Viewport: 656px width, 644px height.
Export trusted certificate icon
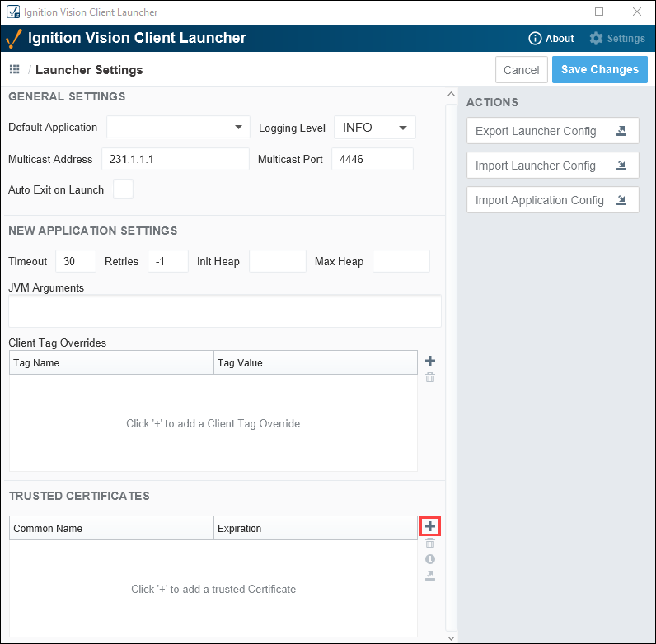point(430,576)
